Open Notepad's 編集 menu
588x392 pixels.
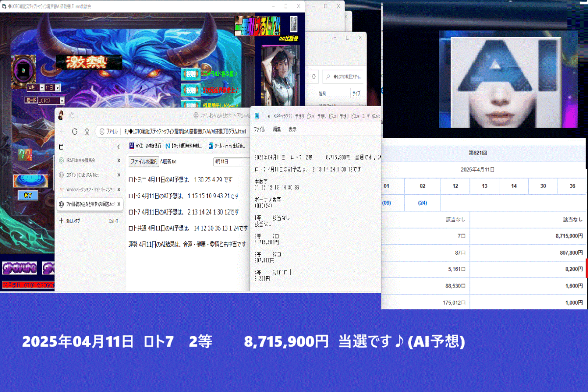tap(277, 130)
